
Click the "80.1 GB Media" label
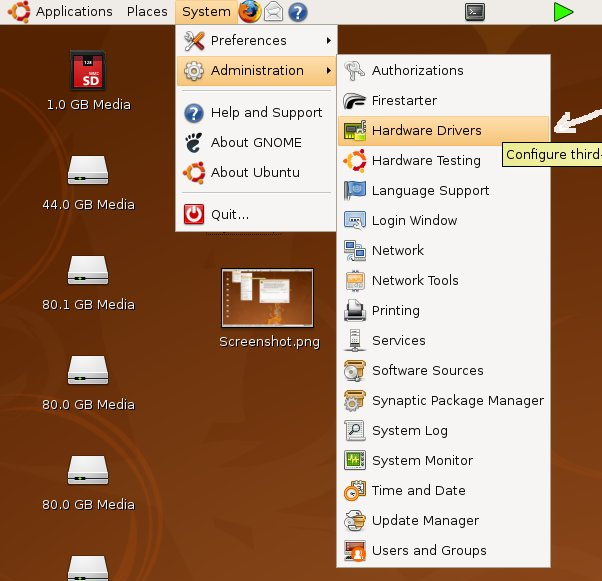[x=89, y=304]
